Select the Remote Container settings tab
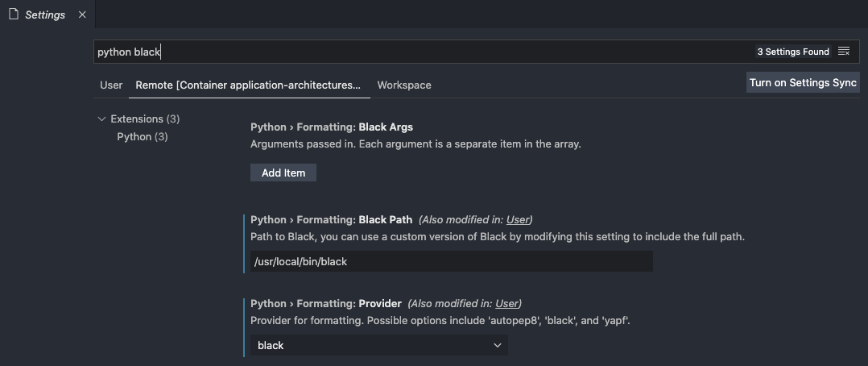Screen dimensions: 868x366 (x=248, y=85)
